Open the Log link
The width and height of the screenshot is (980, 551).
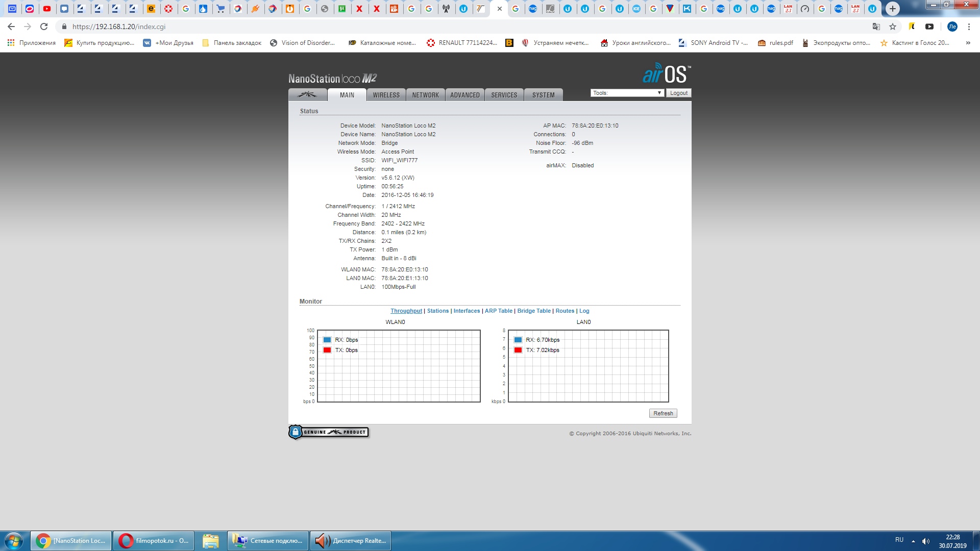(x=584, y=311)
